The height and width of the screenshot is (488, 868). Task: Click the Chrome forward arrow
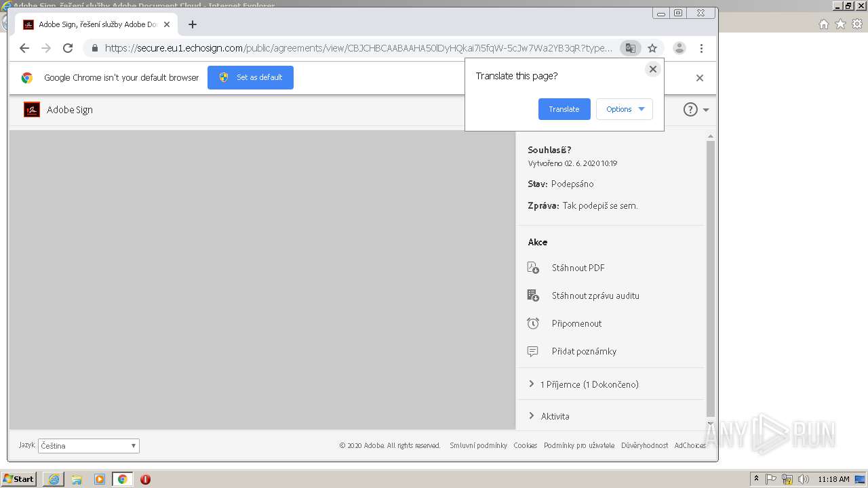tap(46, 48)
